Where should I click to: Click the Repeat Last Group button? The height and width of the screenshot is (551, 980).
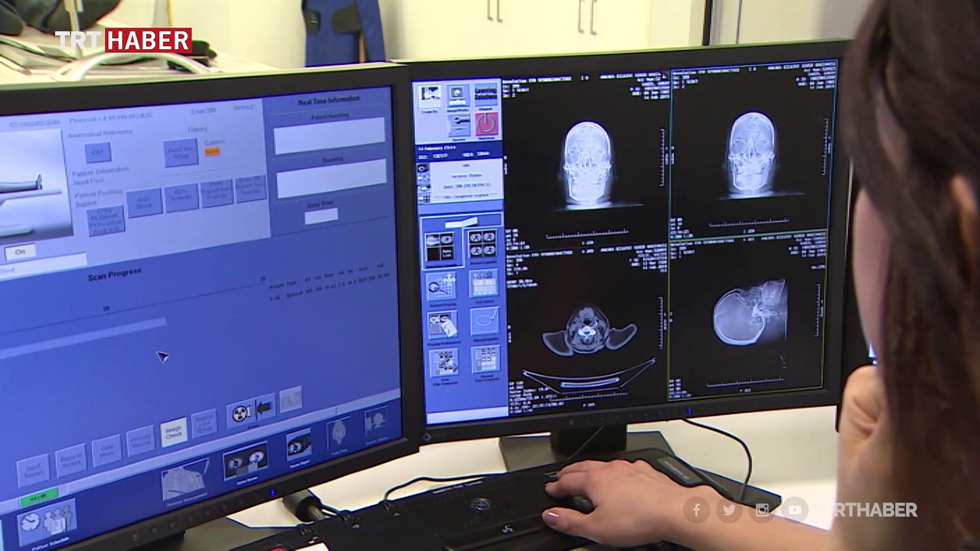click(x=204, y=425)
